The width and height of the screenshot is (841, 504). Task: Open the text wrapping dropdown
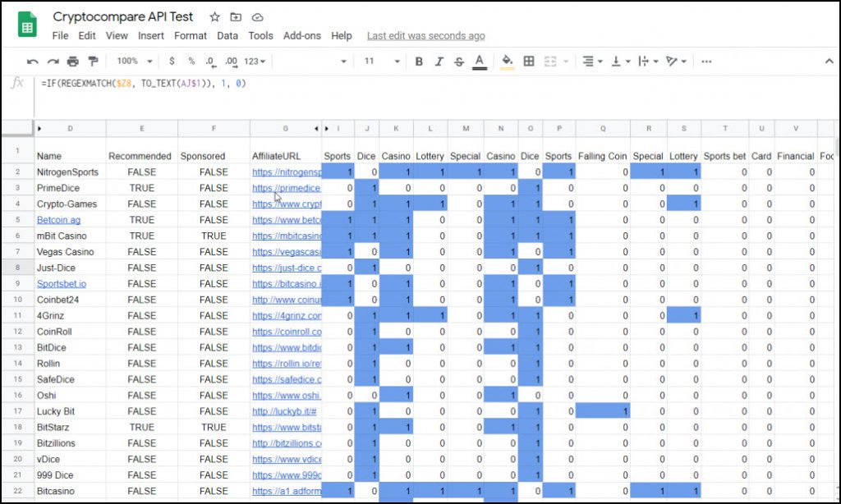(x=648, y=62)
